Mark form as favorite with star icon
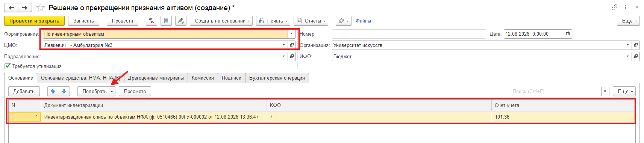The image size is (644, 143). coord(41,8)
